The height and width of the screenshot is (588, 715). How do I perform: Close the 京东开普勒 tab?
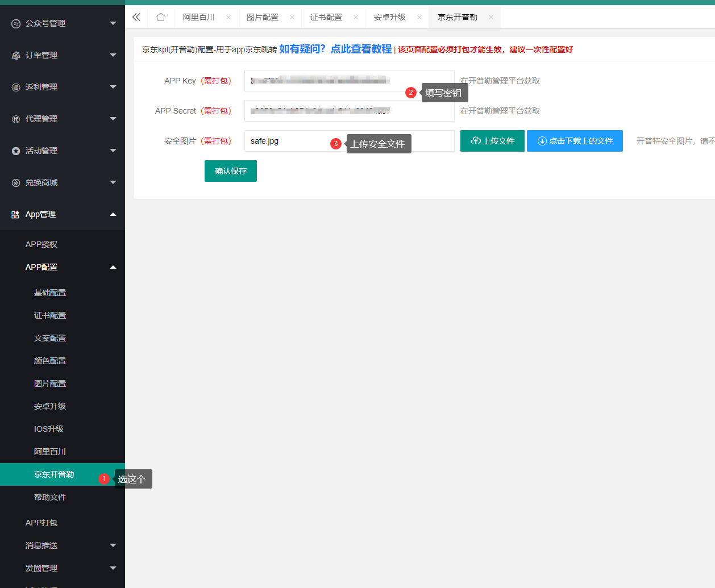click(x=491, y=17)
